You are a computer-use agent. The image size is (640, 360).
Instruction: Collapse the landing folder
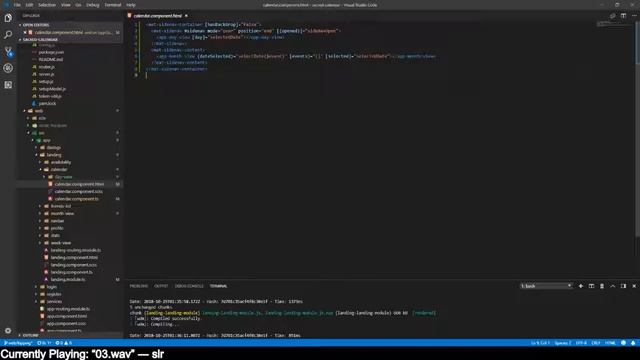[x=37, y=155]
